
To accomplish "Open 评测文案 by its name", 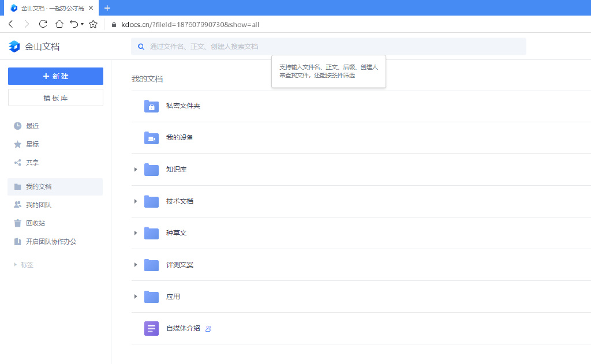I will pyautogui.click(x=180, y=265).
